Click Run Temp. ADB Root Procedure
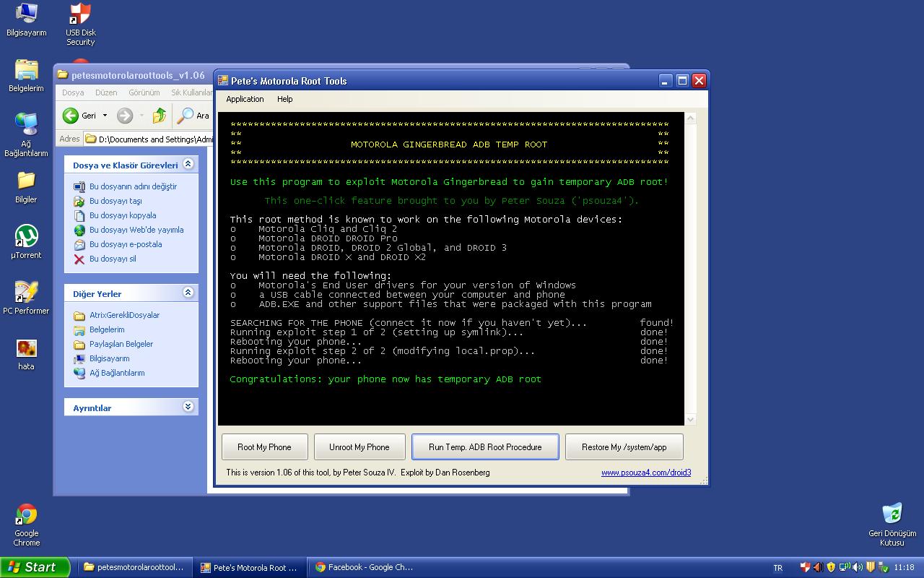This screenshot has width=924, height=578. [x=485, y=447]
